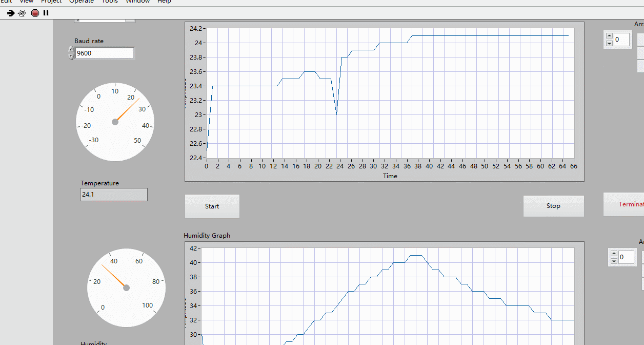
Task: Click the Start button
Action: click(212, 206)
